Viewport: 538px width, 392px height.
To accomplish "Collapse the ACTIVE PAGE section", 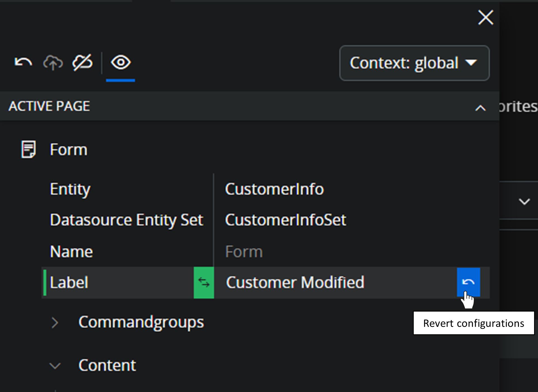I will pyautogui.click(x=480, y=108).
